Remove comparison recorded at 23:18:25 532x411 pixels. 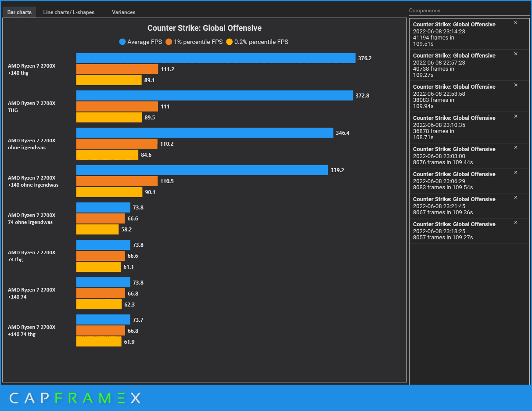coord(516,222)
